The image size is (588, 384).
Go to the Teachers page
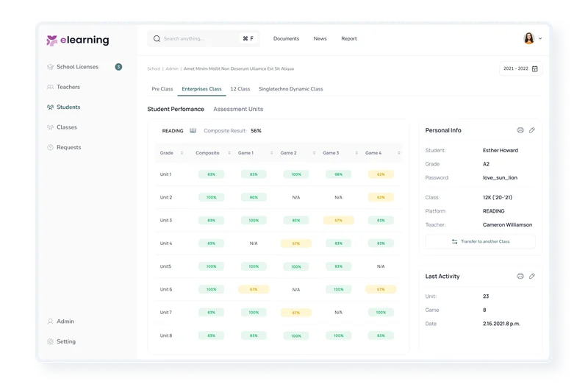click(x=68, y=87)
